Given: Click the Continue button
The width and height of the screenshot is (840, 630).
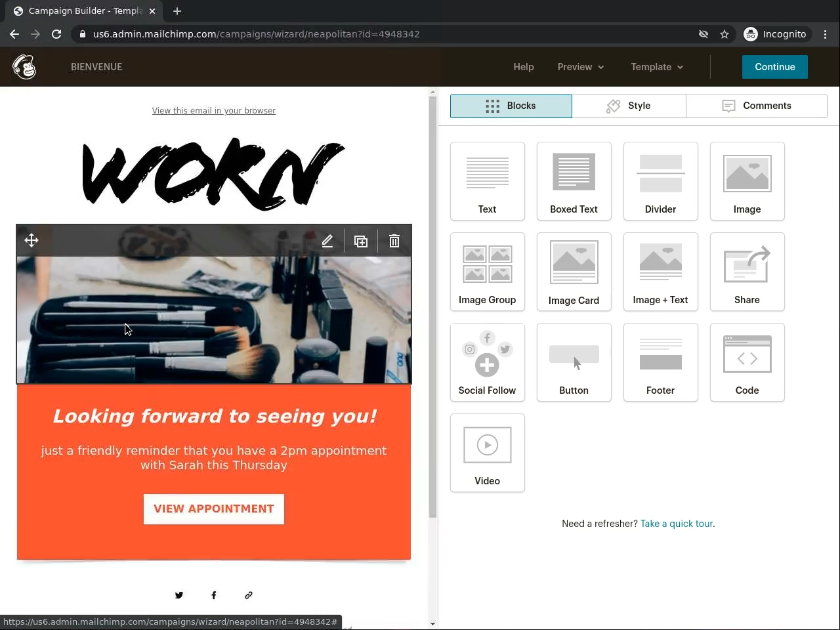Looking at the screenshot, I should [x=775, y=67].
